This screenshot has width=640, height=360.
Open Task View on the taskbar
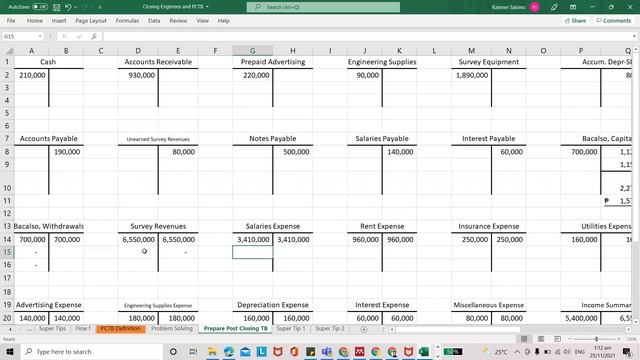(x=193, y=351)
